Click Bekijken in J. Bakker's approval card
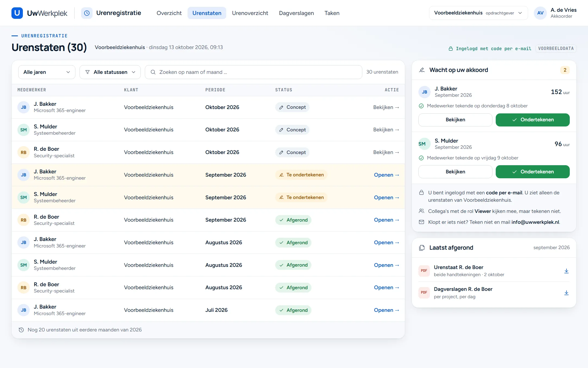This screenshot has height=368, width=588. tap(455, 120)
